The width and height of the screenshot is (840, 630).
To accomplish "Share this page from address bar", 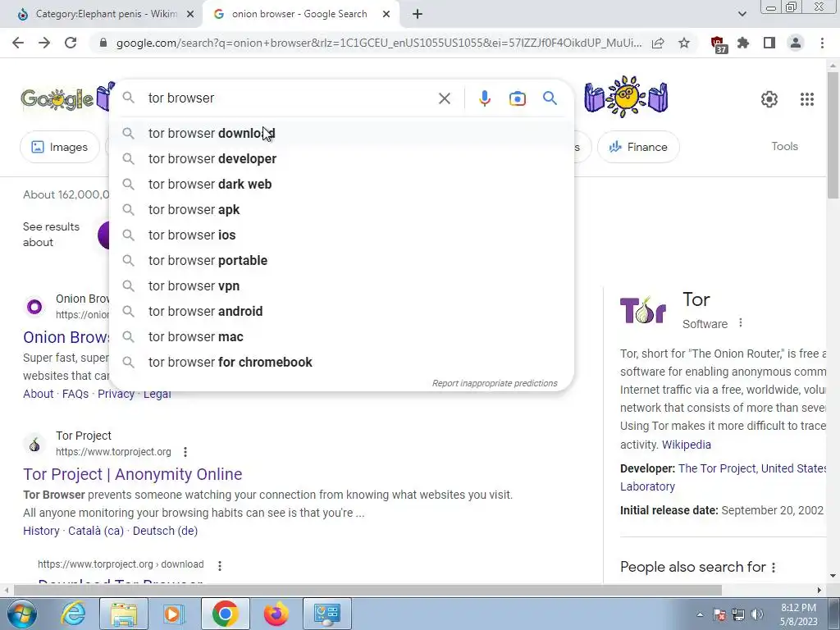I will [658, 43].
